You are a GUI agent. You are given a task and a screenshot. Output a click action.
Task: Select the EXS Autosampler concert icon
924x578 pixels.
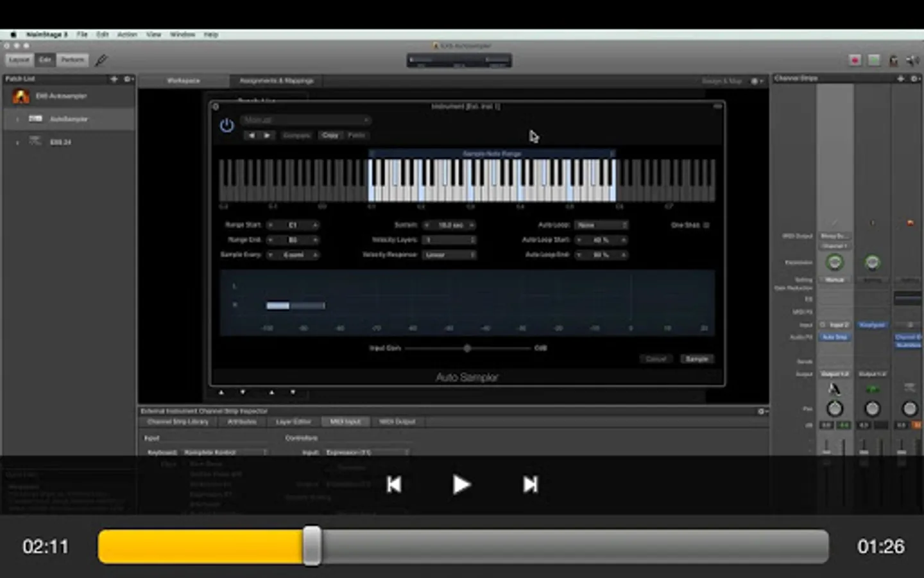pyautogui.click(x=21, y=96)
